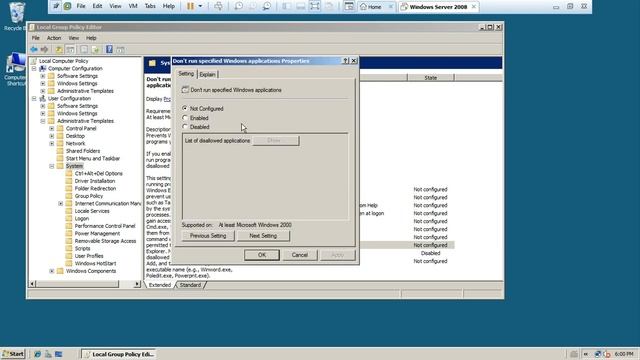Click the network icon in system tray
640x360 pixels.
coord(598,354)
